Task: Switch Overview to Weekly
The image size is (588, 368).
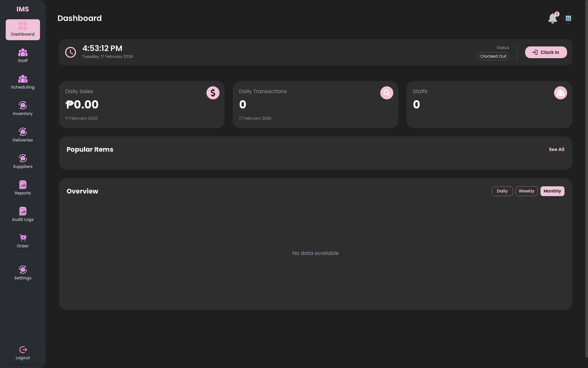Action: coord(526,191)
